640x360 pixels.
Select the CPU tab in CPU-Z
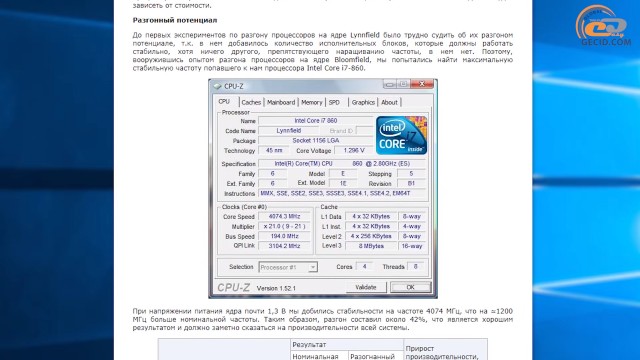(224, 102)
